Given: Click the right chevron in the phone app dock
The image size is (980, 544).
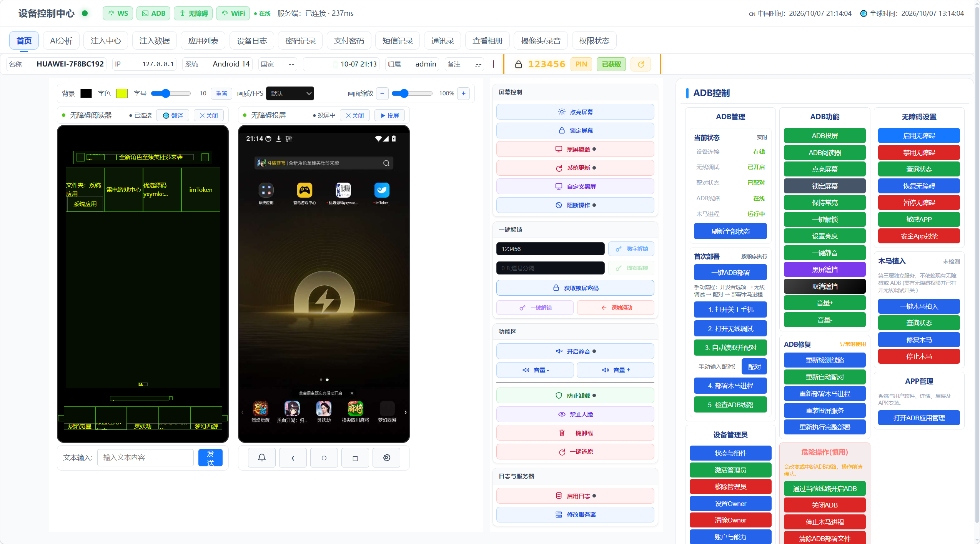Looking at the screenshot, I should [405, 412].
